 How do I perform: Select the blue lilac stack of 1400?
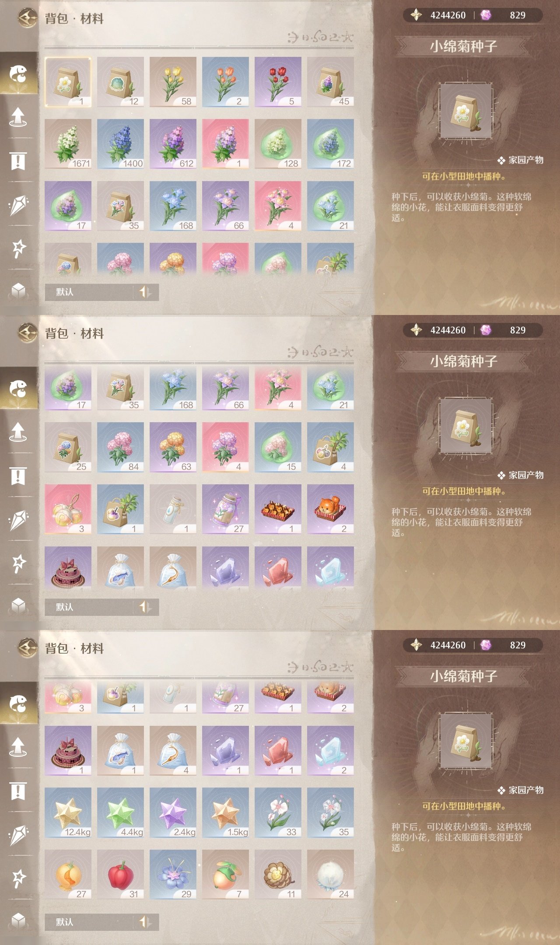click(120, 144)
